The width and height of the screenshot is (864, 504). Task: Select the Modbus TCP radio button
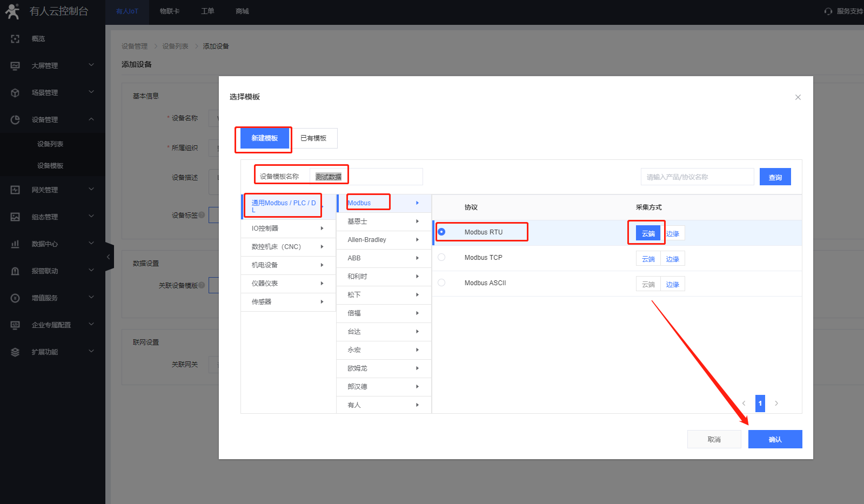click(x=441, y=258)
